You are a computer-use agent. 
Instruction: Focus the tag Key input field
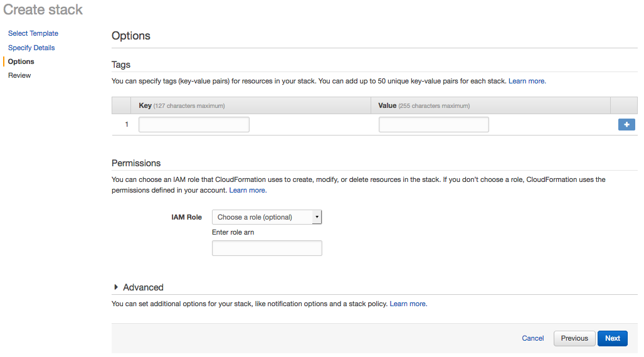(194, 124)
